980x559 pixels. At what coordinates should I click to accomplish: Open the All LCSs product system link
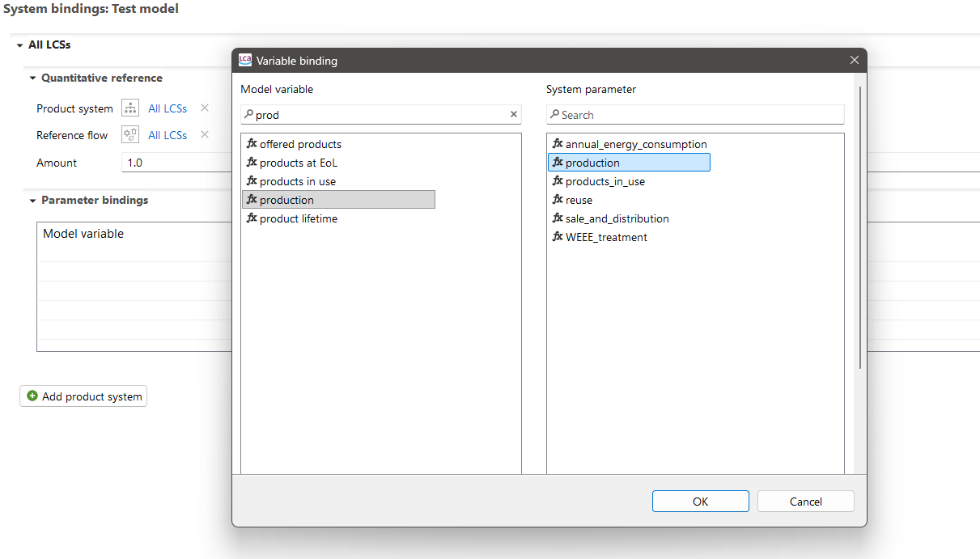point(168,108)
